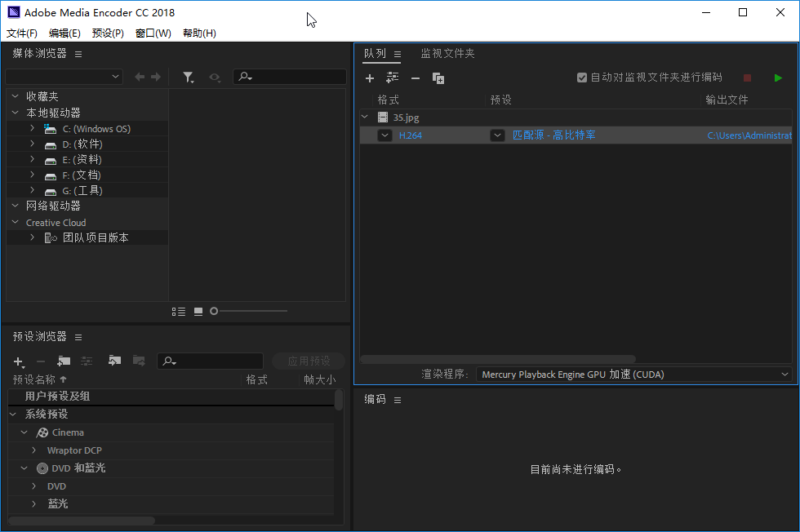Collapse the 收藏夹 tree node

coord(16,96)
